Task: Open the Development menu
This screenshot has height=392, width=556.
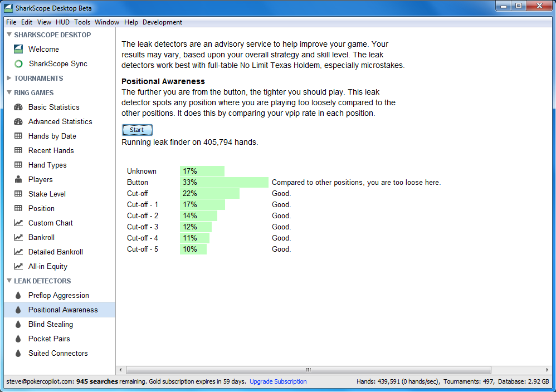Action: click(x=163, y=22)
